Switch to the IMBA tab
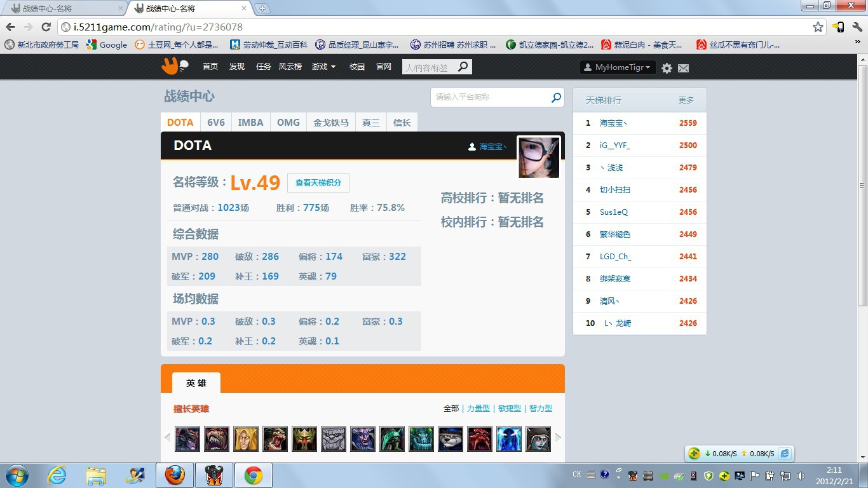Viewport: 868px width, 488px height. [x=250, y=122]
